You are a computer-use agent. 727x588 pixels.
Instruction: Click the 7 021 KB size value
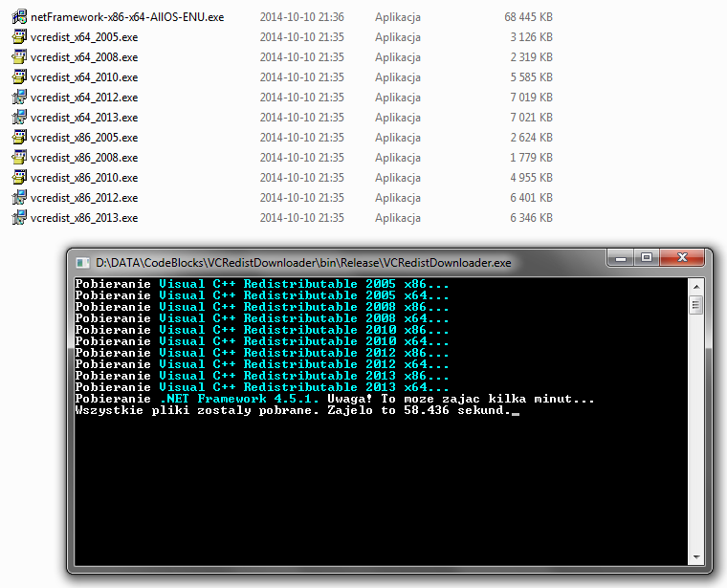[531, 118]
